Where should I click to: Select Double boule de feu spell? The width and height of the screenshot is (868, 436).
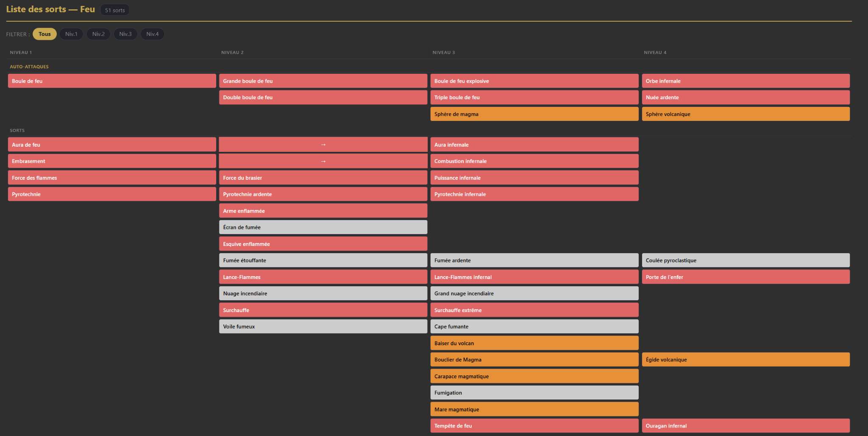point(323,97)
